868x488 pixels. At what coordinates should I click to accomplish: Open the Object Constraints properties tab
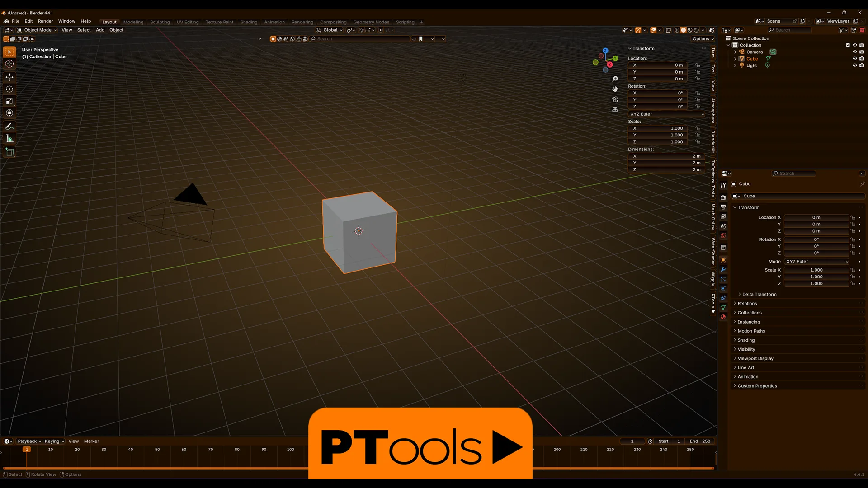(723, 298)
